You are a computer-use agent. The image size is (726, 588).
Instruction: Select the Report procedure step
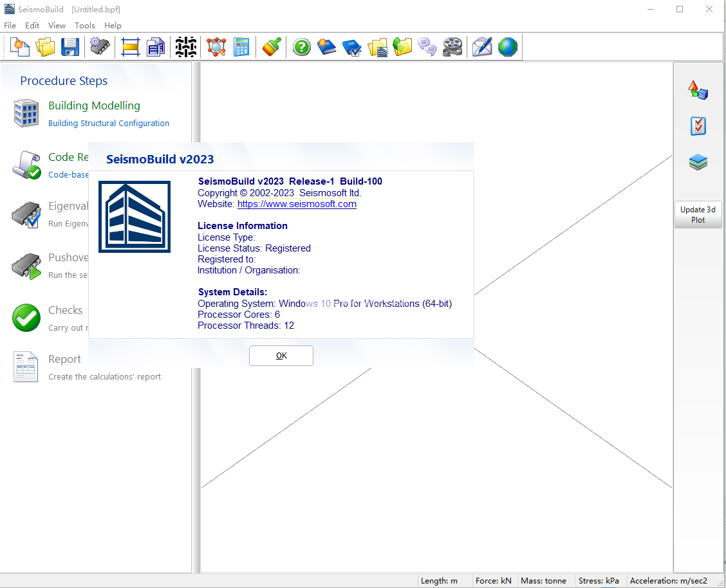click(64, 360)
